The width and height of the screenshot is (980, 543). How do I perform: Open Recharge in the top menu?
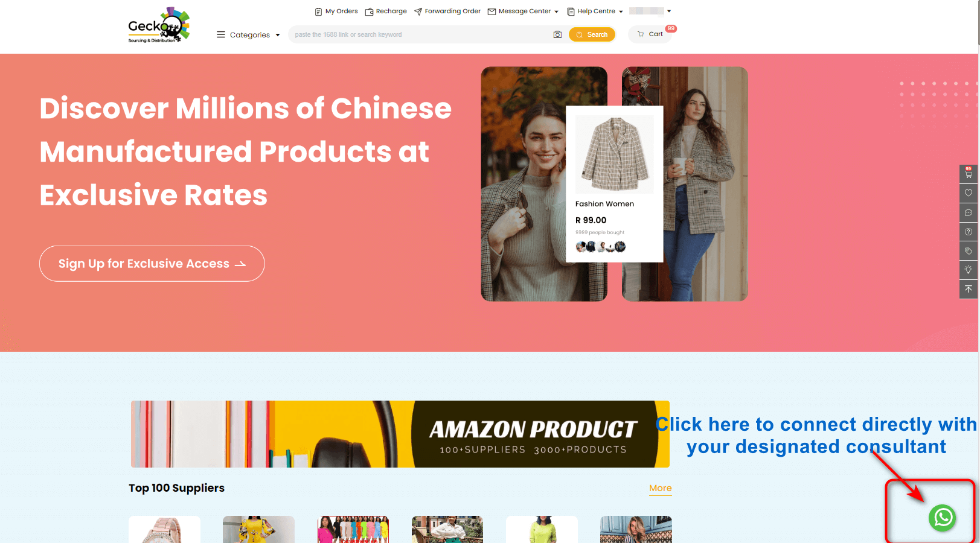coord(386,11)
